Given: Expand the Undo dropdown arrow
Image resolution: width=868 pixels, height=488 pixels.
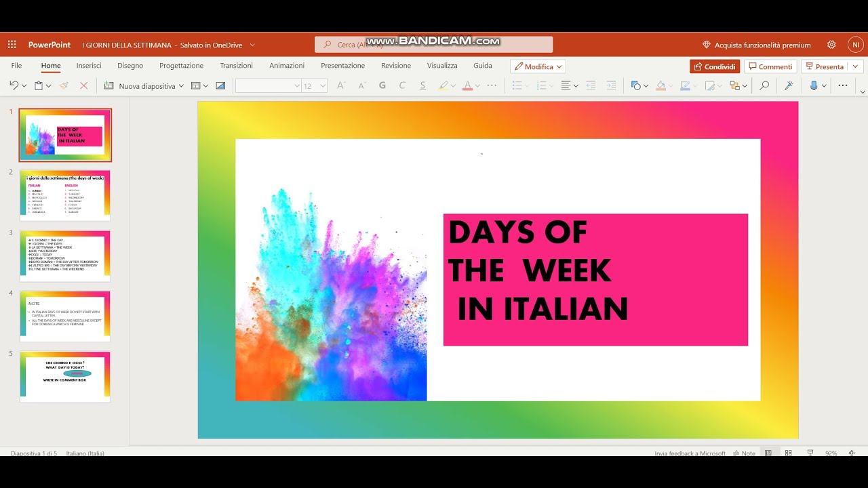Looking at the screenshot, I should pyautogui.click(x=24, y=86).
